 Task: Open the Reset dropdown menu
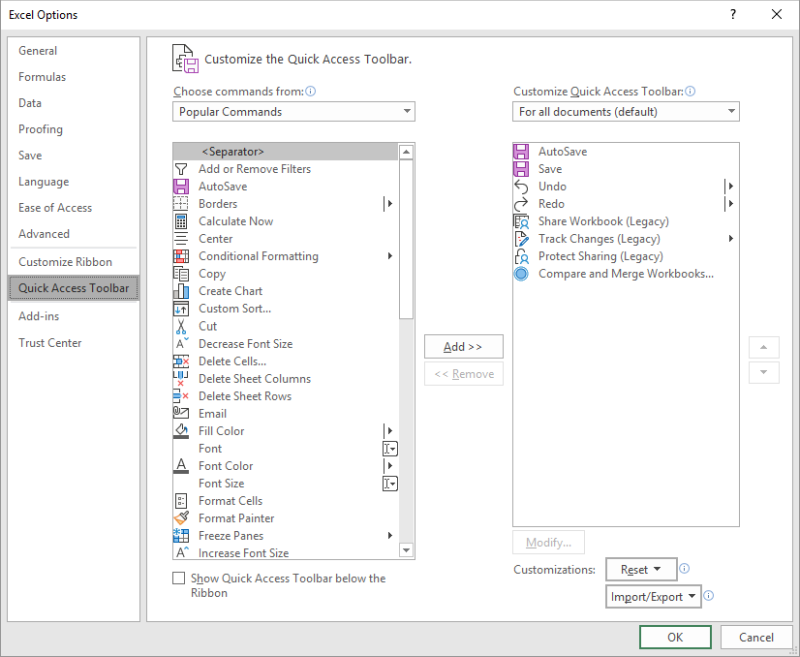click(641, 569)
